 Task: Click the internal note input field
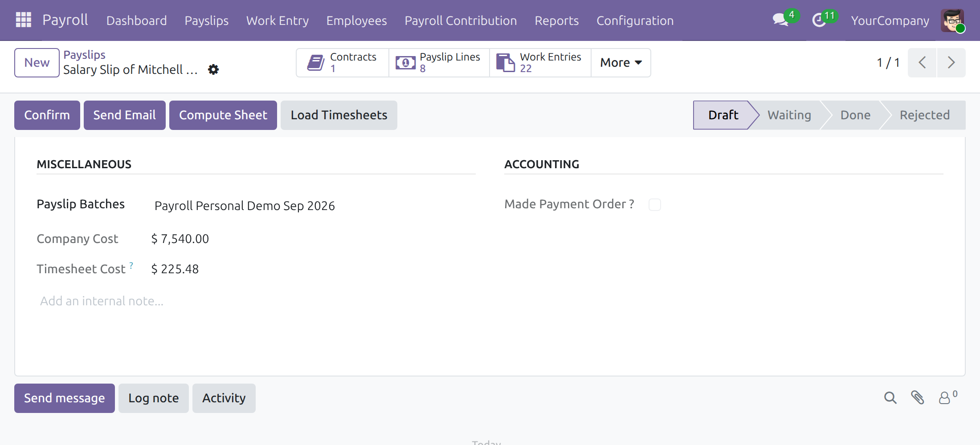[x=256, y=301]
